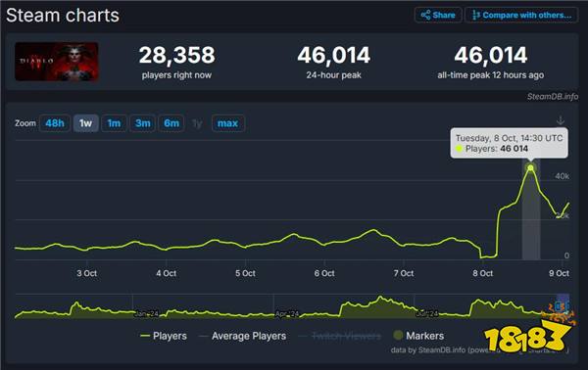Screen dimensions: 588x370
Task: Choose the 3m zoom range
Action: click(142, 123)
